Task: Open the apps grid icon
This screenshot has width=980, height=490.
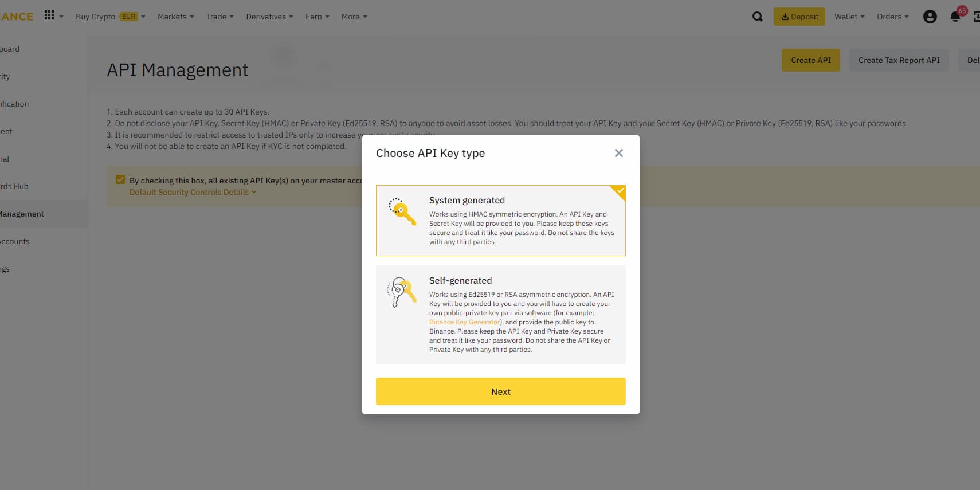Action: [x=49, y=15]
